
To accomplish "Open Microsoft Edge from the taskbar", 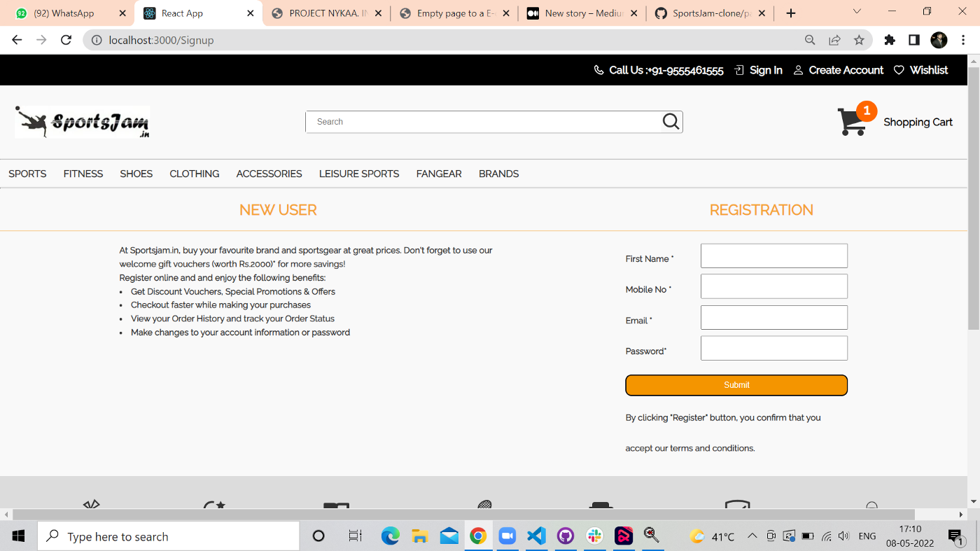I will coord(390,536).
